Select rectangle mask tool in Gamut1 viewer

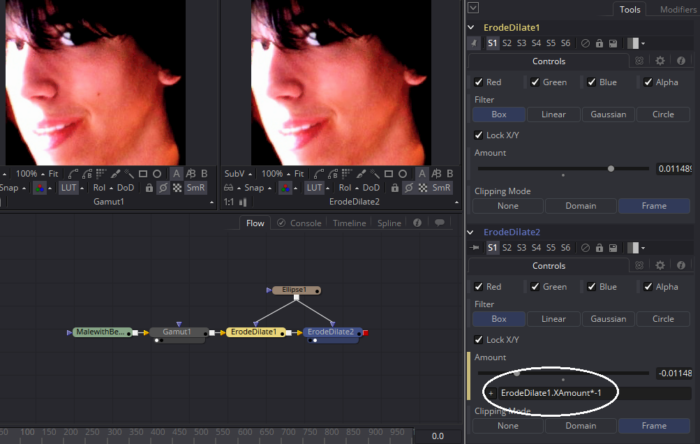pos(143,174)
